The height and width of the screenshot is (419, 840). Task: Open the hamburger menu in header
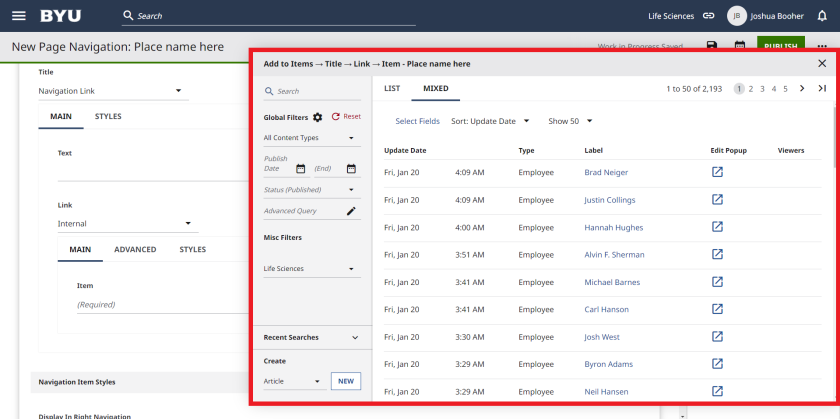point(18,16)
